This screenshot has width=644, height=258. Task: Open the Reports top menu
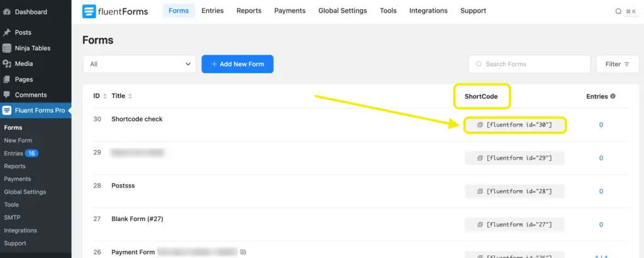(249, 11)
